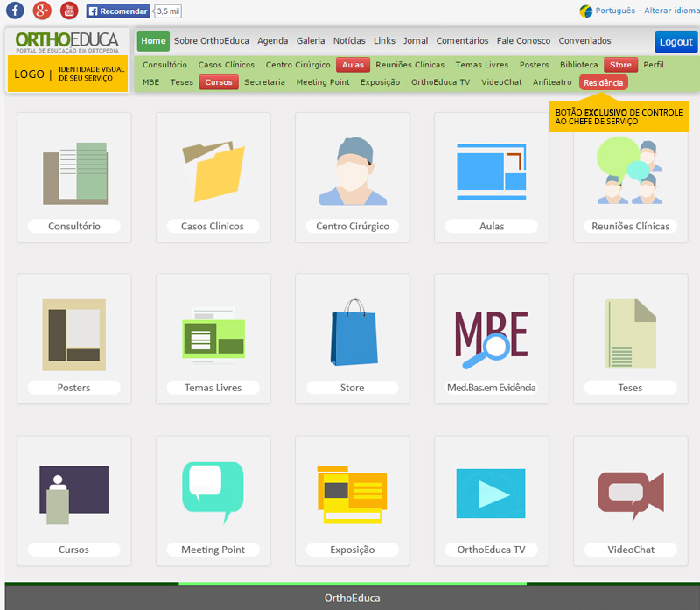Open the Reuniões Clínicas group icon

click(x=630, y=171)
